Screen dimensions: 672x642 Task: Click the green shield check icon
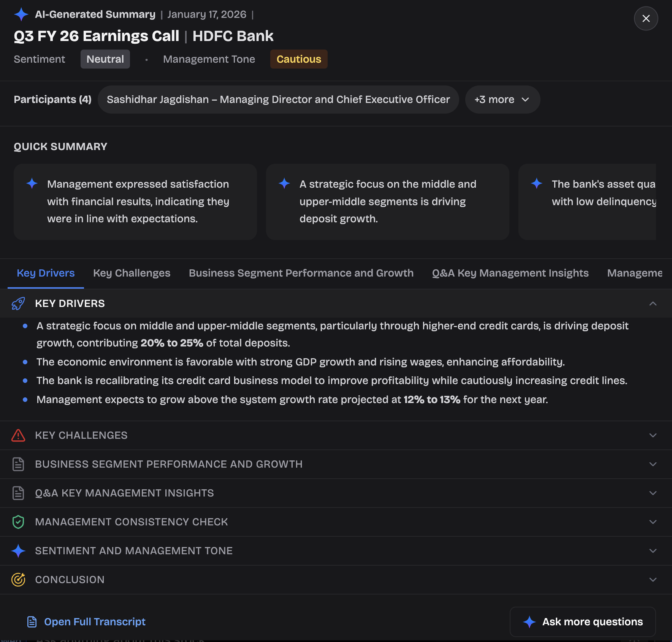click(x=18, y=522)
